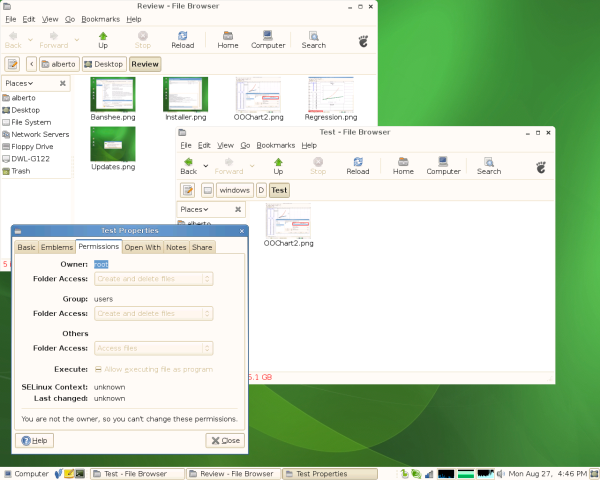This screenshot has height=480, width=600.
Task: Switch to Open With tab
Action: pos(143,247)
